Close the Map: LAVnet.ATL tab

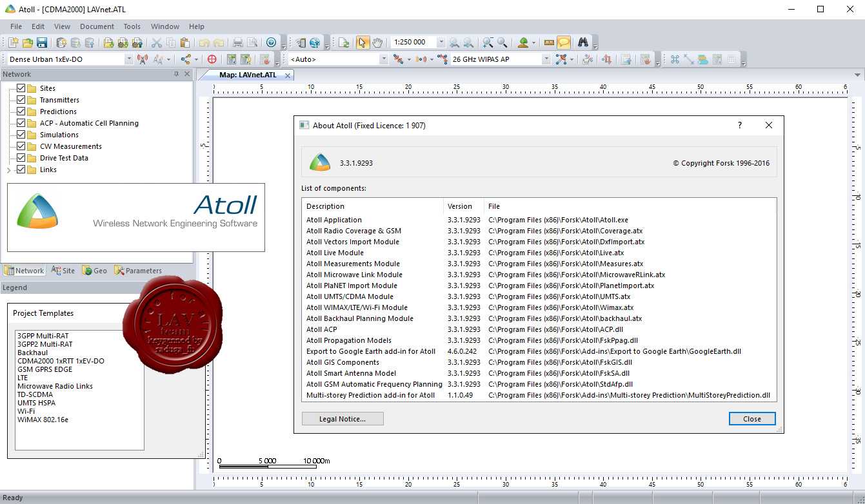pos(288,75)
